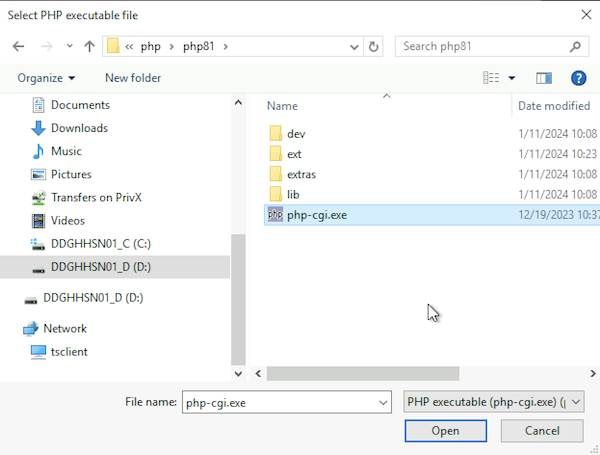
Task: Open the Organize menu
Action: click(x=46, y=78)
